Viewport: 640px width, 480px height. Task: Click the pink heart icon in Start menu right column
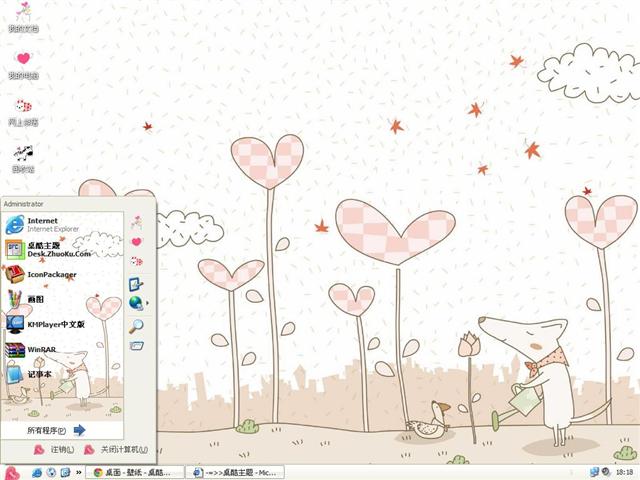coord(136,242)
